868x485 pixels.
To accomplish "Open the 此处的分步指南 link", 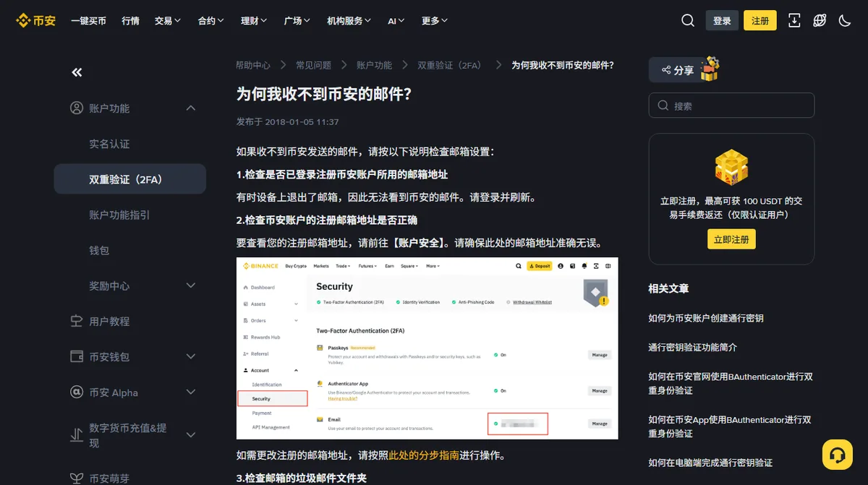I will (x=424, y=455).
